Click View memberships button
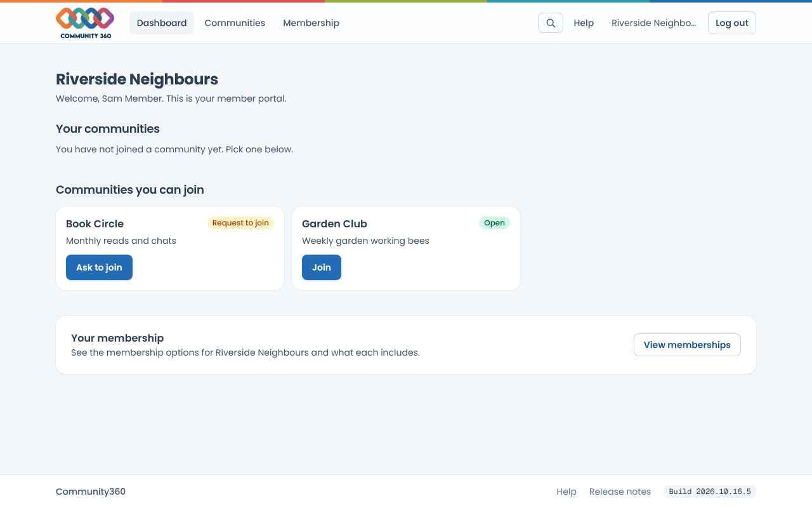812x508 pixels. 687,345
